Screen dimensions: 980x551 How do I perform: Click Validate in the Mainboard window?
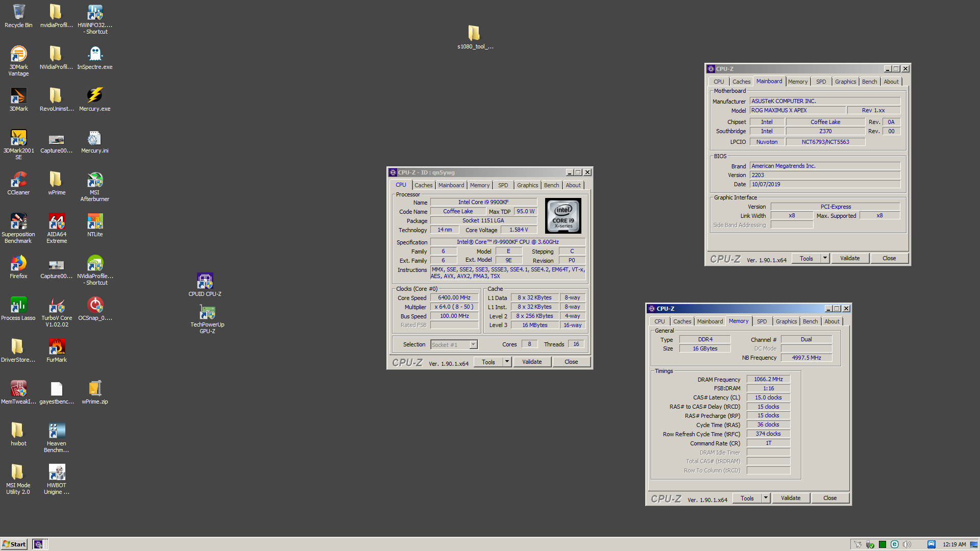click(850, 258)
